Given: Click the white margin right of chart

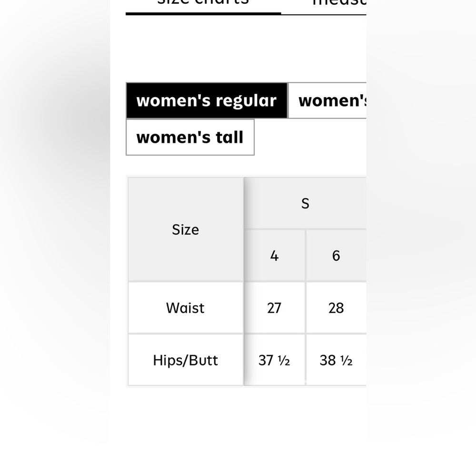Looking at the screenshot, I should click(421, 238).
